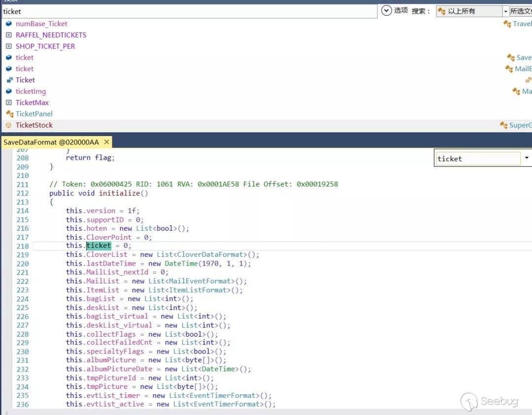
Task: Click the RAFFEL_NEEDTICKETS constant icon
Action: [8, 35]
